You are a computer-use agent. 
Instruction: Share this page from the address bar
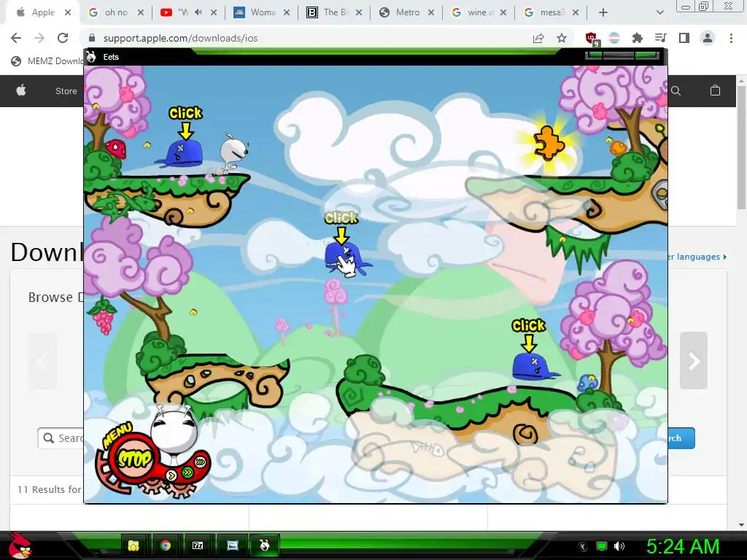(x=538, y=38)
